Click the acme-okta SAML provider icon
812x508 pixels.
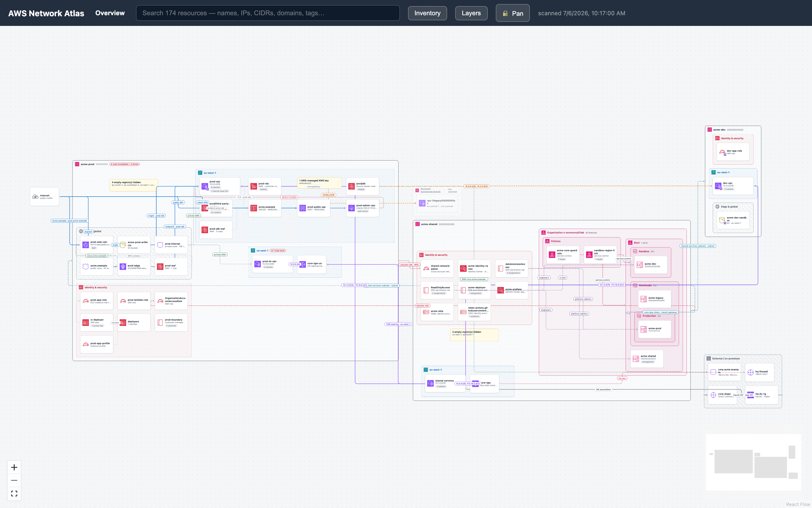pos(426,312)
